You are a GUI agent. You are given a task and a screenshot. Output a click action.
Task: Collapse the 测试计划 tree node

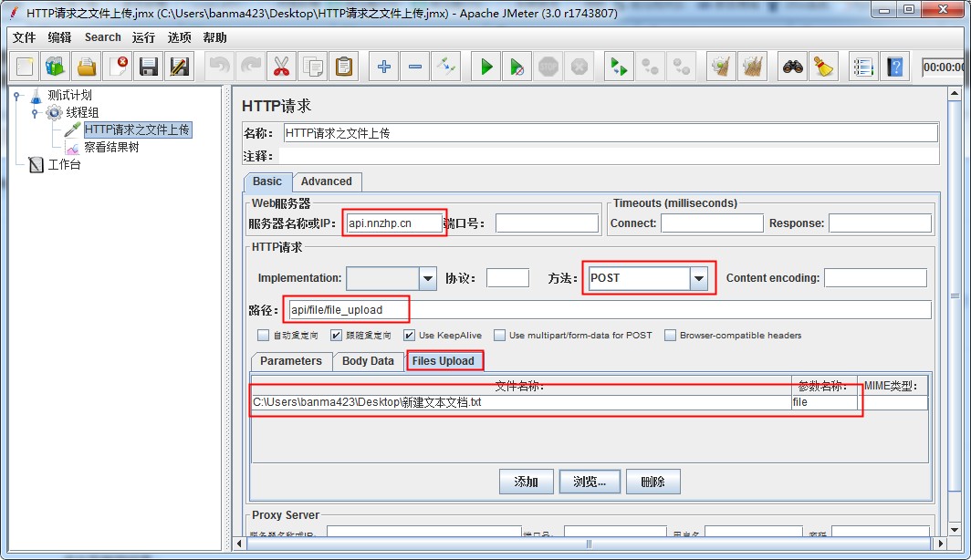(18, 95)
